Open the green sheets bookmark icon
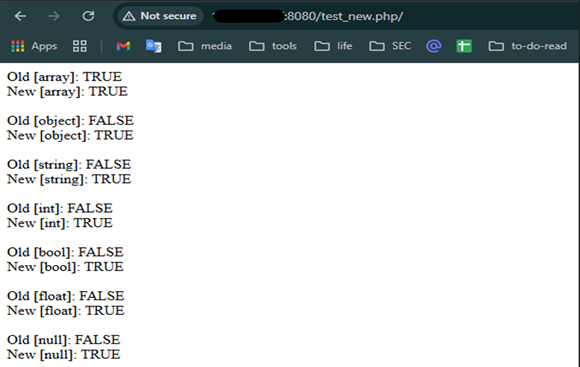This screenshot has height=367, width=580. [464, 46]
